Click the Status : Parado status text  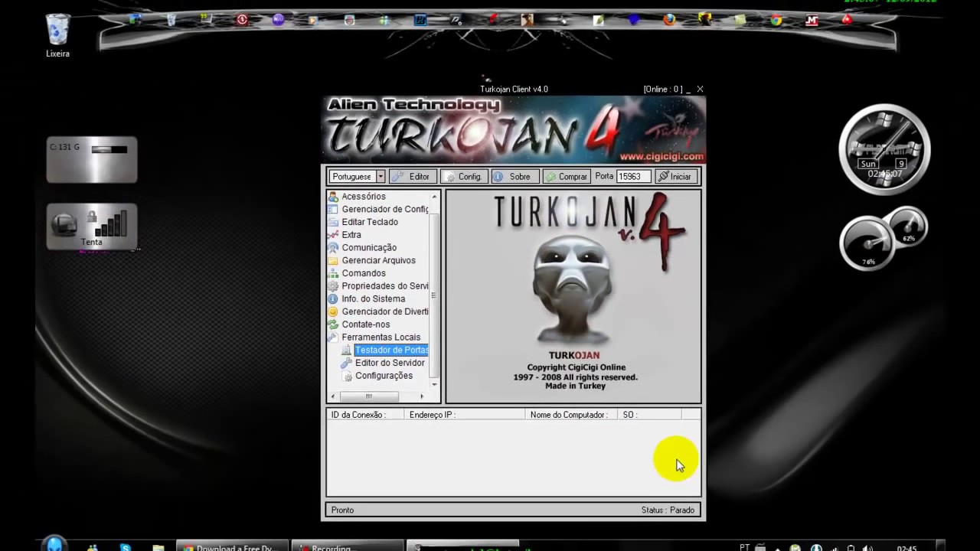coord(668,510)
